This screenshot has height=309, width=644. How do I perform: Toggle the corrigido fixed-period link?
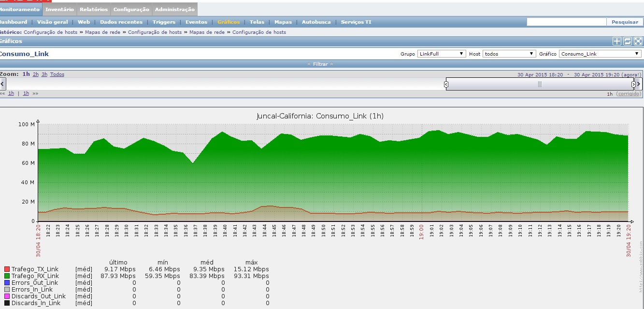[629, 94]
